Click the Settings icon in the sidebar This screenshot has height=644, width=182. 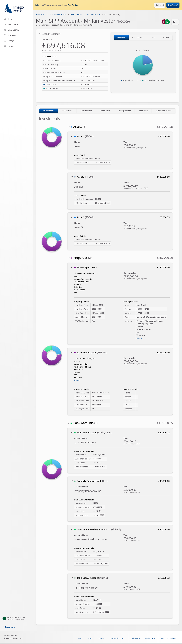(5, 41)
